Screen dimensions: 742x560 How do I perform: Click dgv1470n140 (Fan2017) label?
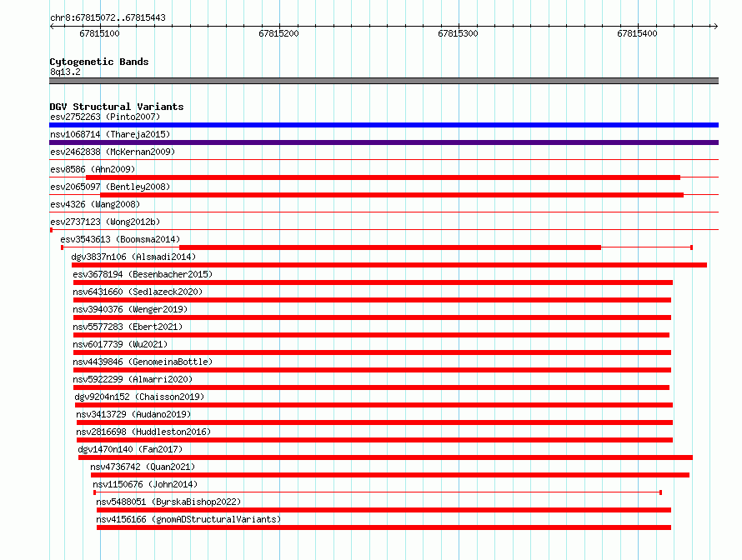coord(130,449)
